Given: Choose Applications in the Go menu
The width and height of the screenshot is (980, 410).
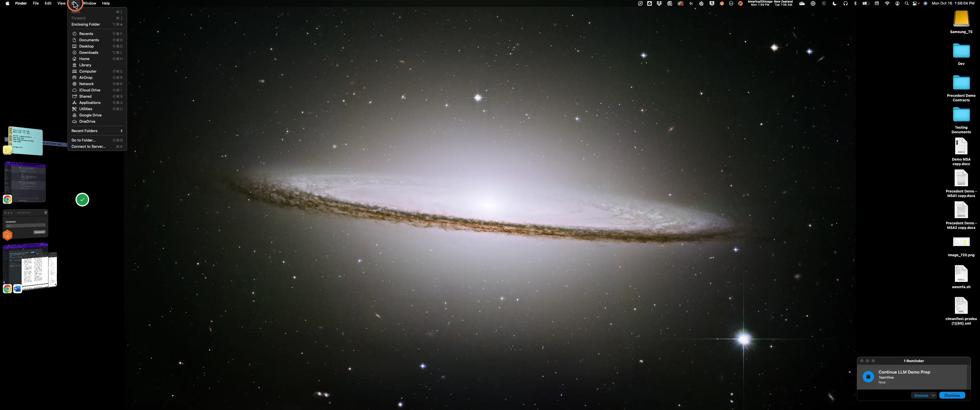Looking at the screenshot, I should [x=97, y=103].
